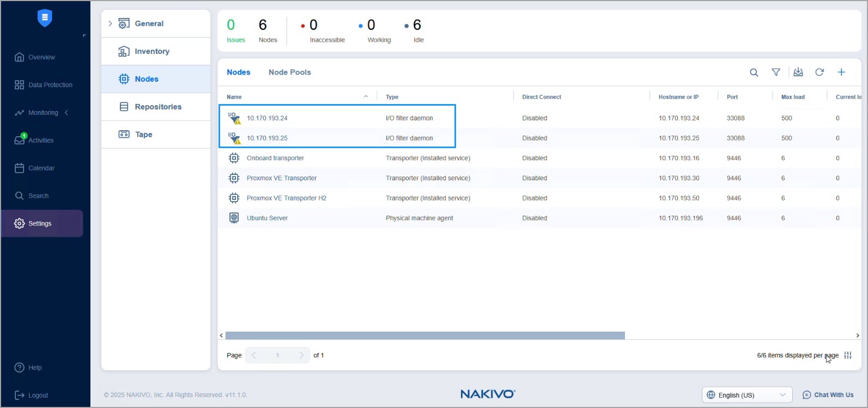Open node 10.170.193.24
The width and height of the screenshot is (868, 408).
point(267,118)
